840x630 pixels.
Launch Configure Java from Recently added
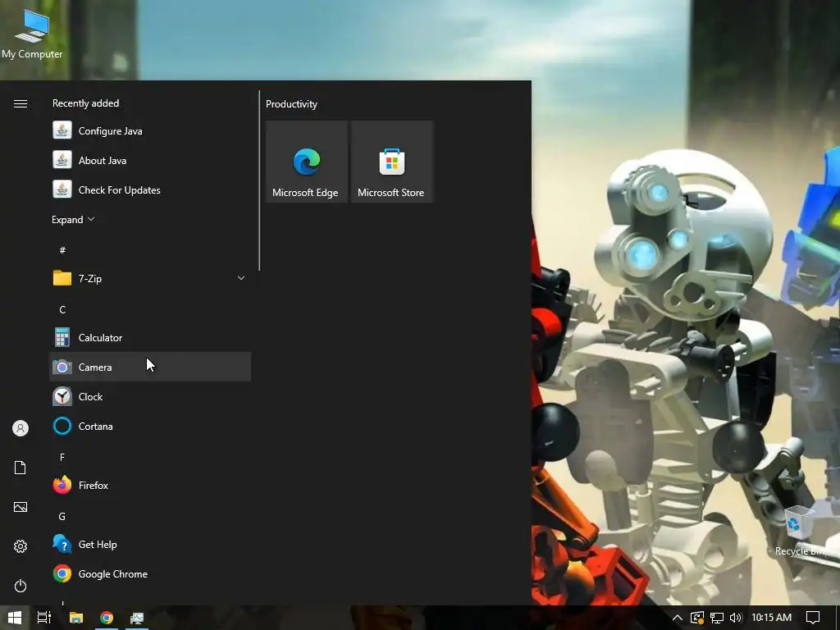(150, 130)
